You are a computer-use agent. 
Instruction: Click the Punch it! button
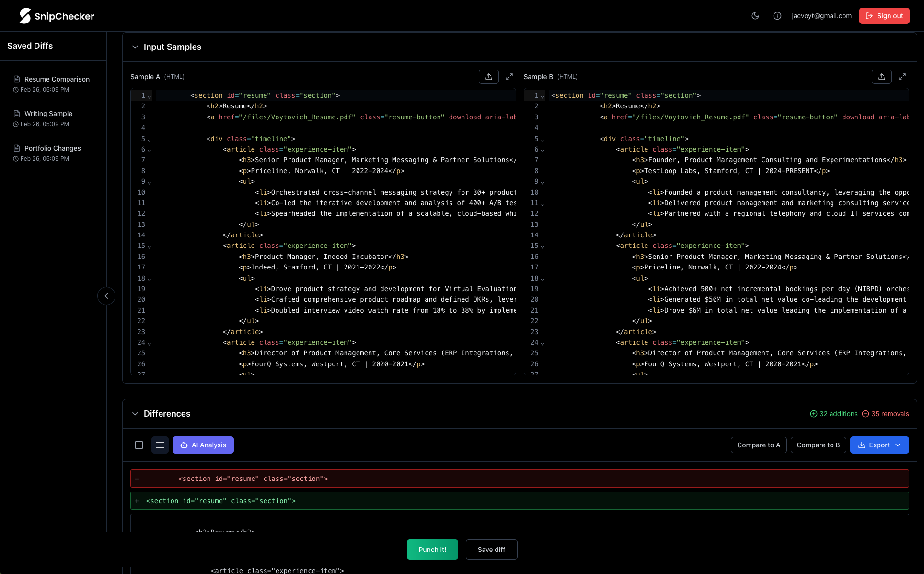pyautogui.click(x=432, y=550)
